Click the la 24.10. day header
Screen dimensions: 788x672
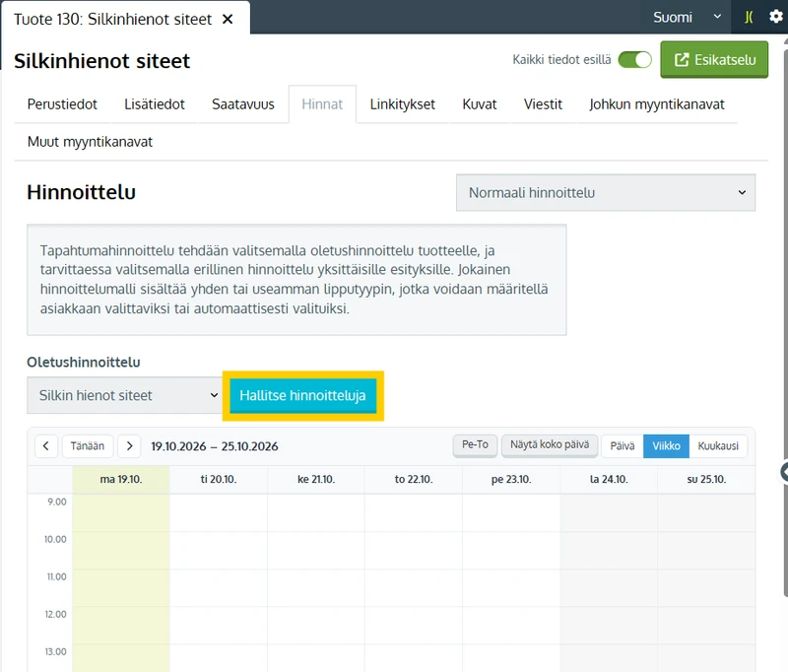[x=609, y=479]
